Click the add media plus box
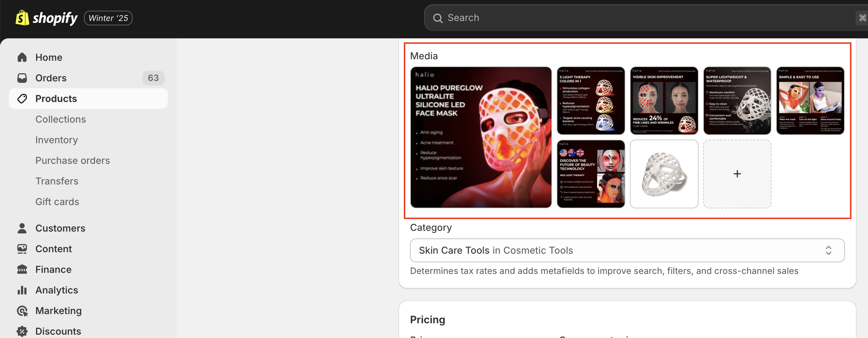This screenshot has width=868, height=338. point(737,174)
